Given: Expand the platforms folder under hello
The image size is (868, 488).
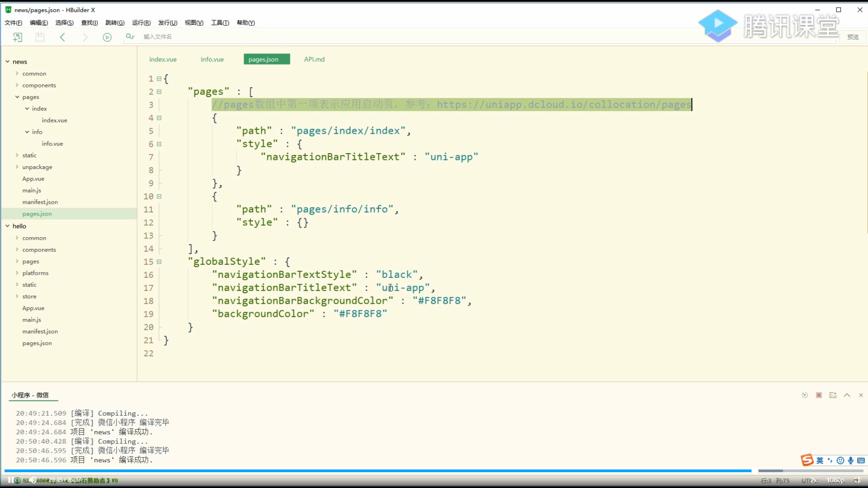Looking at the screenshot, I should [x=17, y=273].
